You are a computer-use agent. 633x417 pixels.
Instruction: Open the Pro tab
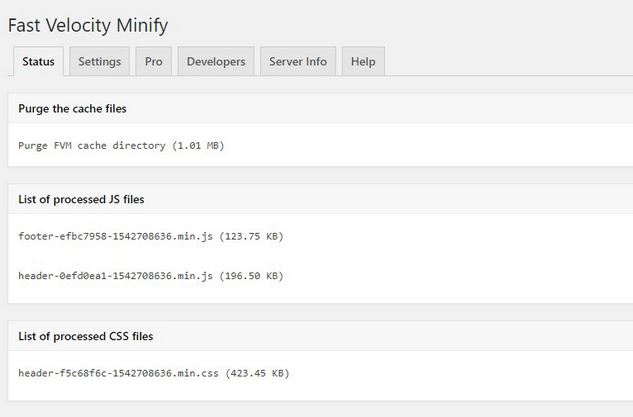tap(153, 61)
